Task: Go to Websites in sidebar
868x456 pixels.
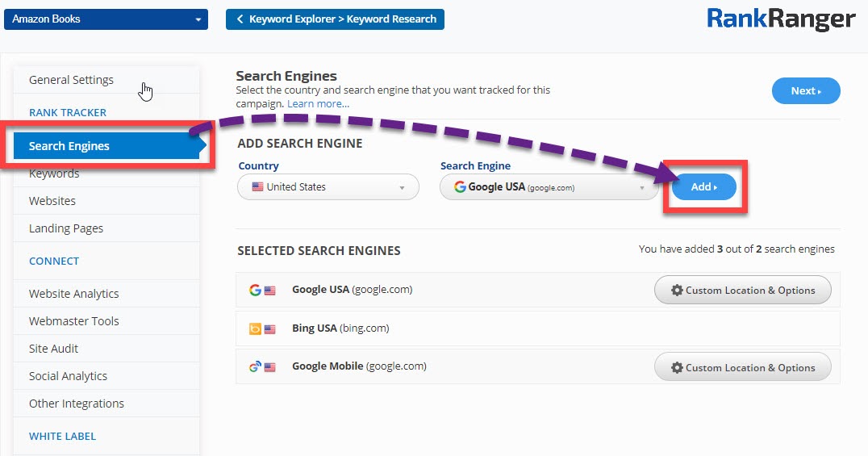Action: click(x=52, y=201)
